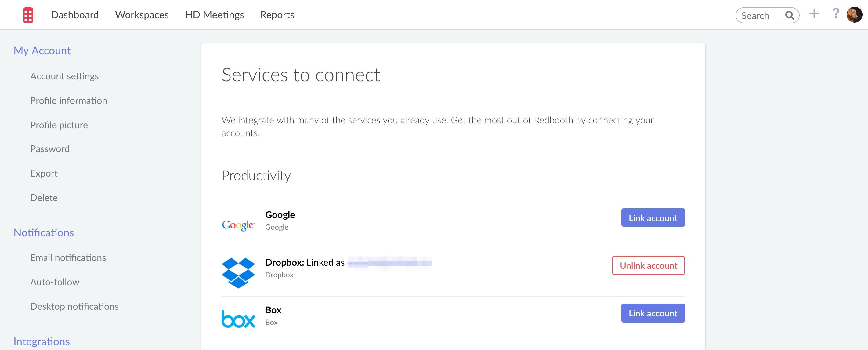Open help via question mark icon
This screenshot has height=350, width=868.
pyautogui.click(x=835, y=14)
